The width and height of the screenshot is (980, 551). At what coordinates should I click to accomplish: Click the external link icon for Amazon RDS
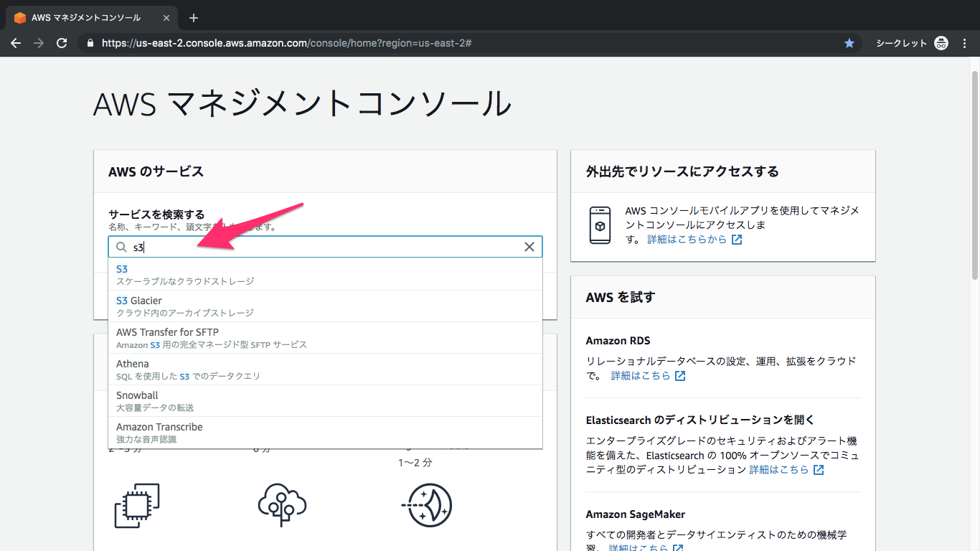coord(680,376)
